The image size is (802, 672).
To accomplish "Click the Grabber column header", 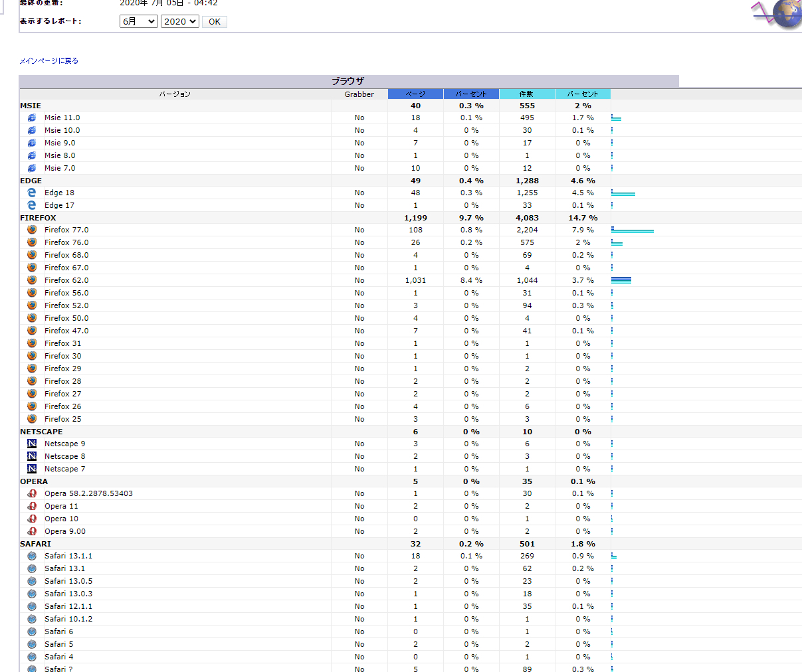I will click(x=359, y=94).
